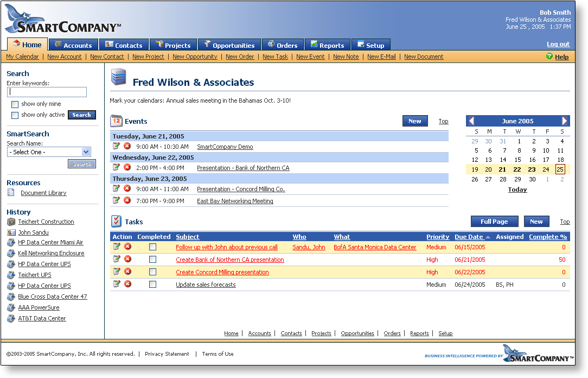Viewport: 588px width, 378px height.
Task: Open the Privacy Statement footer link
Action: pyautogui.click(x=167, y=354)
